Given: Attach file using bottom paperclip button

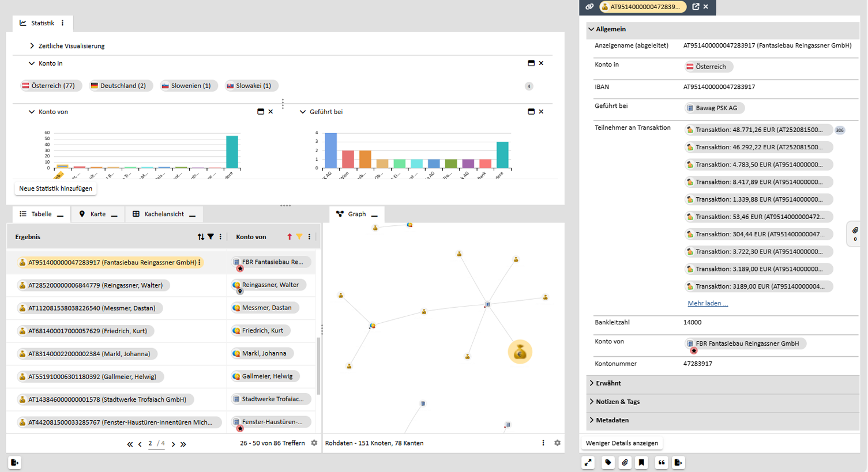Looking at the screenshot, I should point(625,462).
